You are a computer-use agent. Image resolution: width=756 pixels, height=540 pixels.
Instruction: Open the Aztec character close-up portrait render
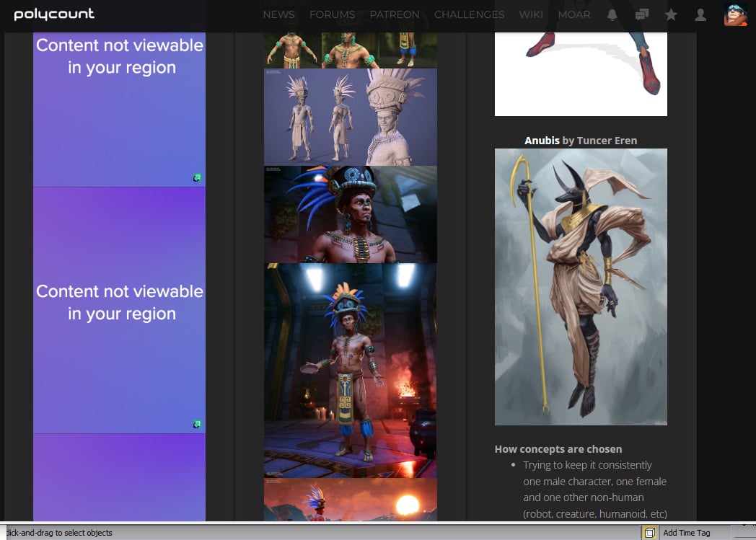point(351,214)
